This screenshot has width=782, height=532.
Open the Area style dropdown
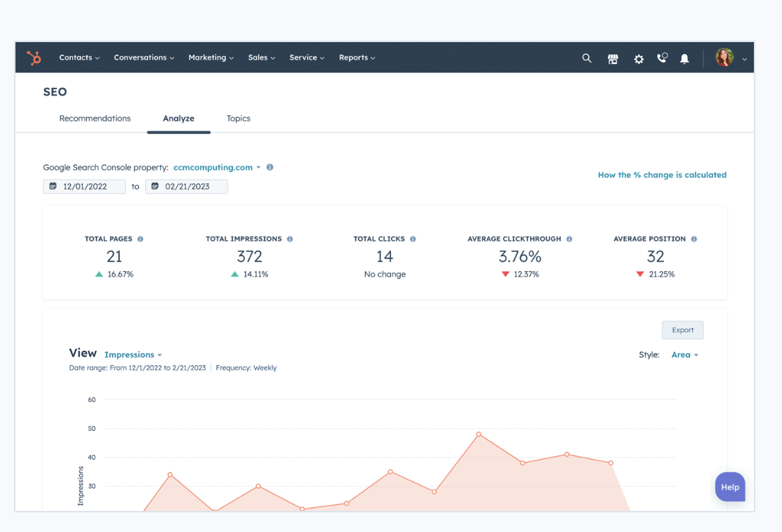pyautogui.click(x=684, y=354)
